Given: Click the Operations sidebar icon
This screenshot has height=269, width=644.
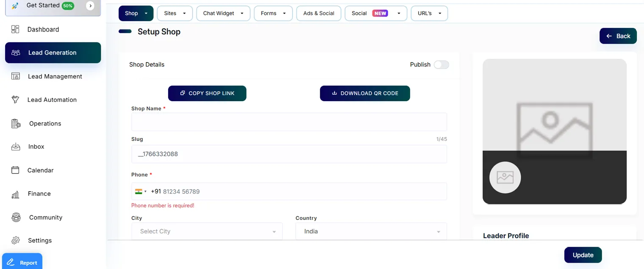Looking at the screenshot, I should click(16, 124).
